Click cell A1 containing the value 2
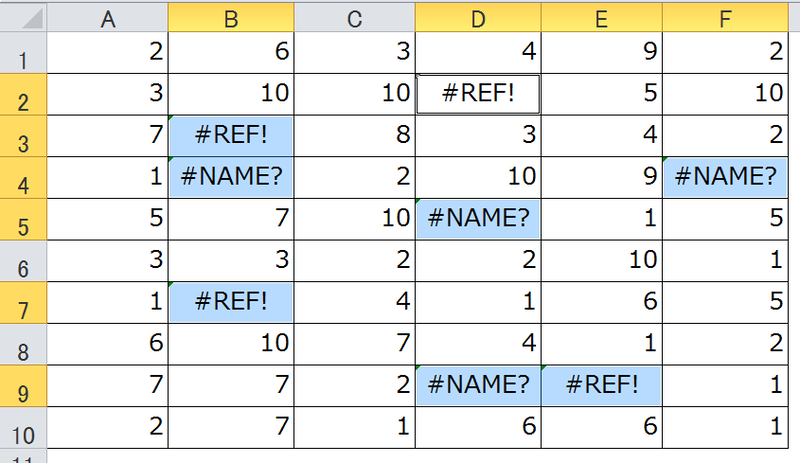This screenshot has width=800, height=463. tap(108, 52)
